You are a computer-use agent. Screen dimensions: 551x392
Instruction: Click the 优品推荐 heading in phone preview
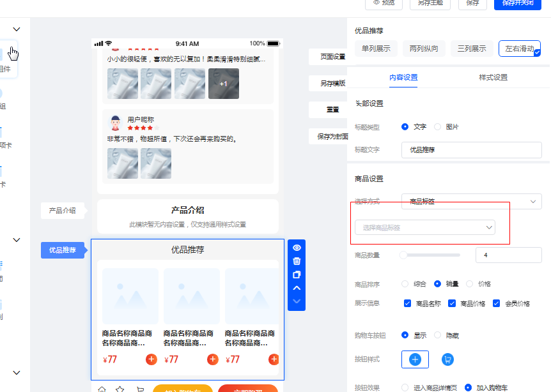[188, 250]
